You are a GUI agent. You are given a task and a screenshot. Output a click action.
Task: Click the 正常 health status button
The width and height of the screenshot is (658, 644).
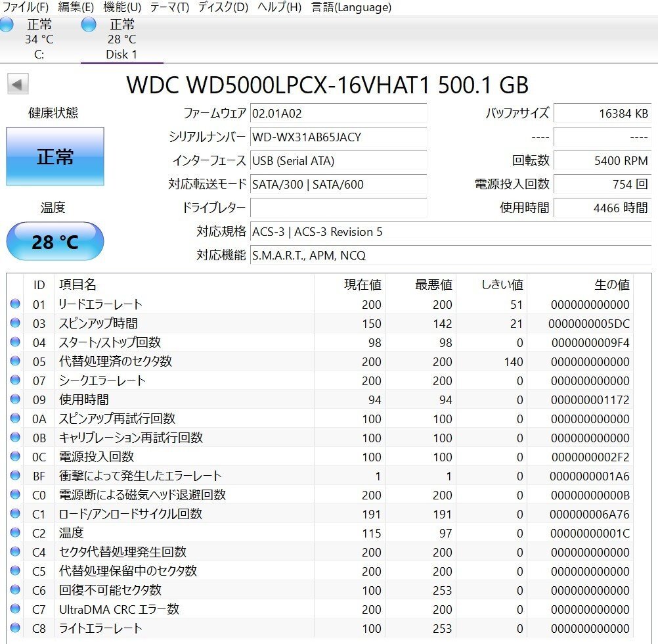click(x=55, y=156)
